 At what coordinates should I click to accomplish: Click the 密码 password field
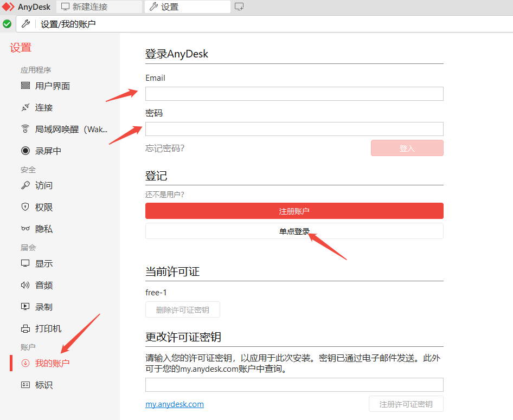[x=294, y=129]
